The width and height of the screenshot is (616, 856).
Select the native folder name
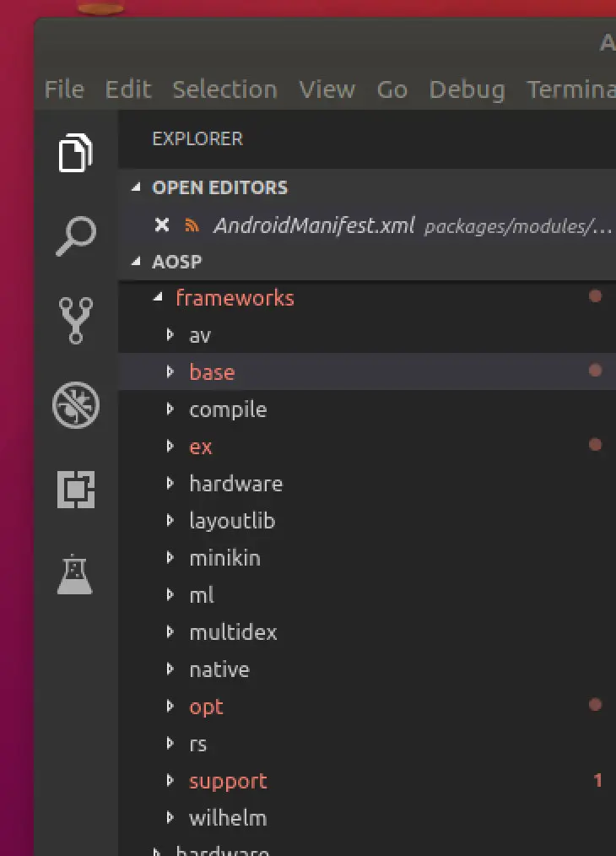coord(219,669)
